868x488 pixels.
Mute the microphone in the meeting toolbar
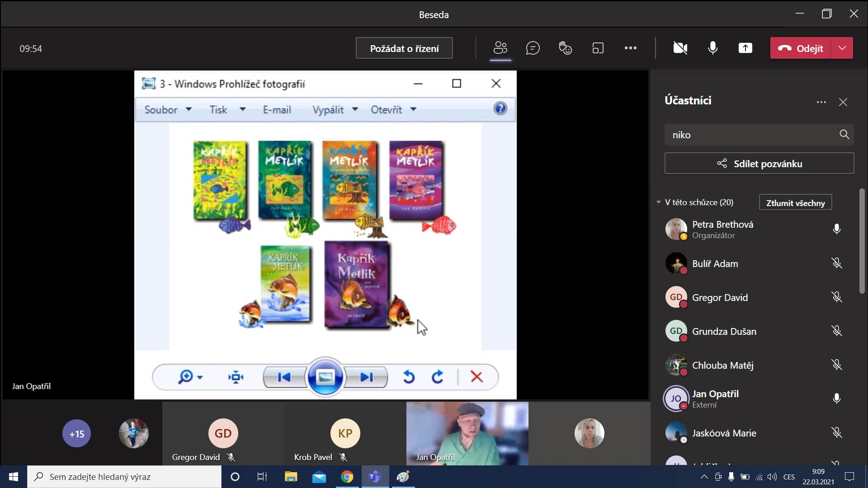[x=712, y=48]
